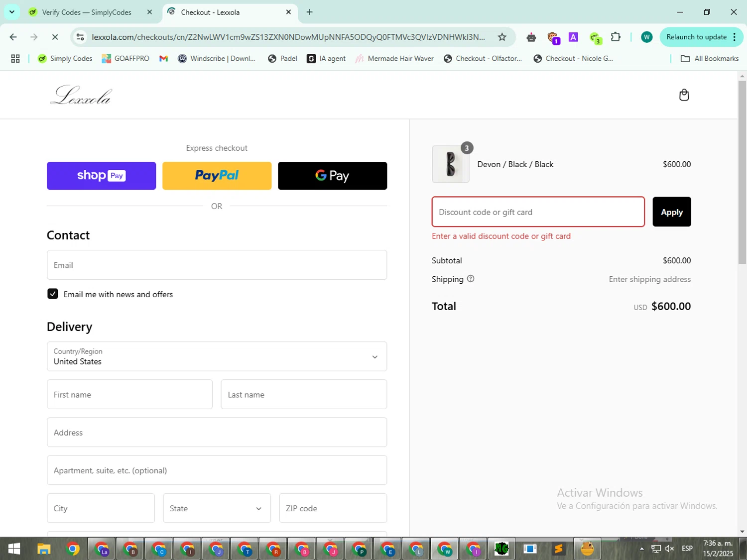Screen dimensions: 747x560
Task: Focus the ZIP code field
Action: pyautogui.click(x=333, y=508)
